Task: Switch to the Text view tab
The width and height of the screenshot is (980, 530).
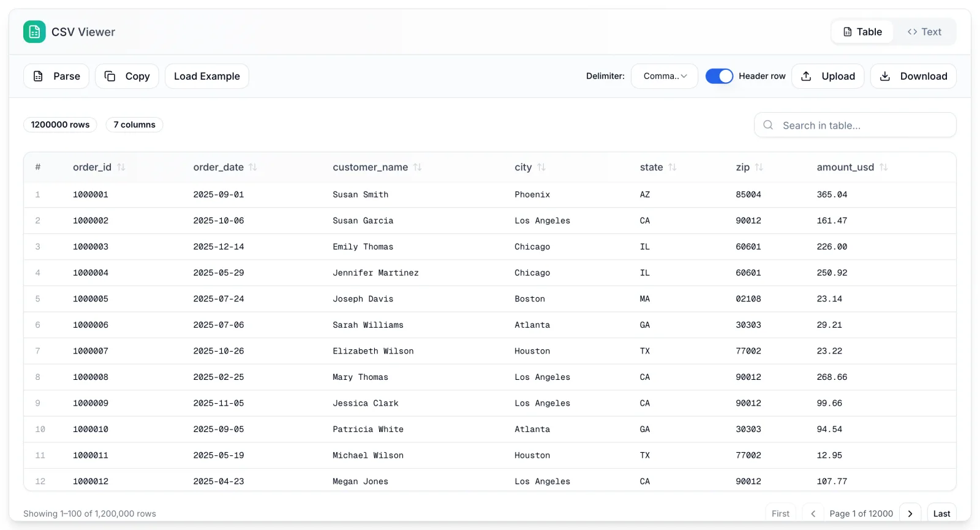Action: (x=924, y=32)
